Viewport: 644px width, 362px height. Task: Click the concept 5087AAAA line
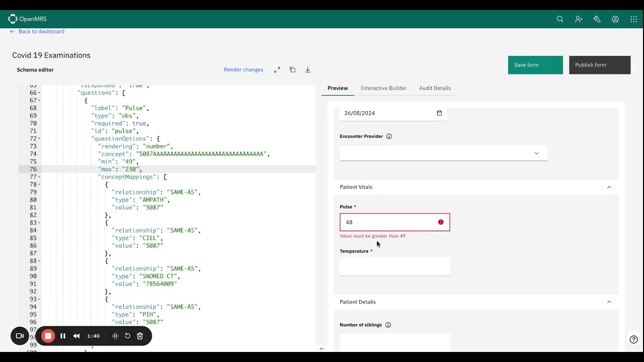(184, 154)
